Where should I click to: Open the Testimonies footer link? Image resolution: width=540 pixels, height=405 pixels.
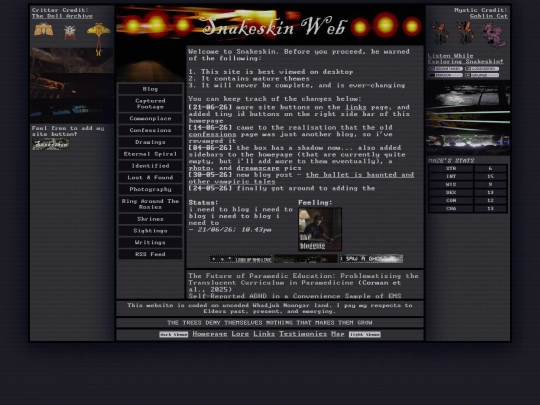pos(303,334)
